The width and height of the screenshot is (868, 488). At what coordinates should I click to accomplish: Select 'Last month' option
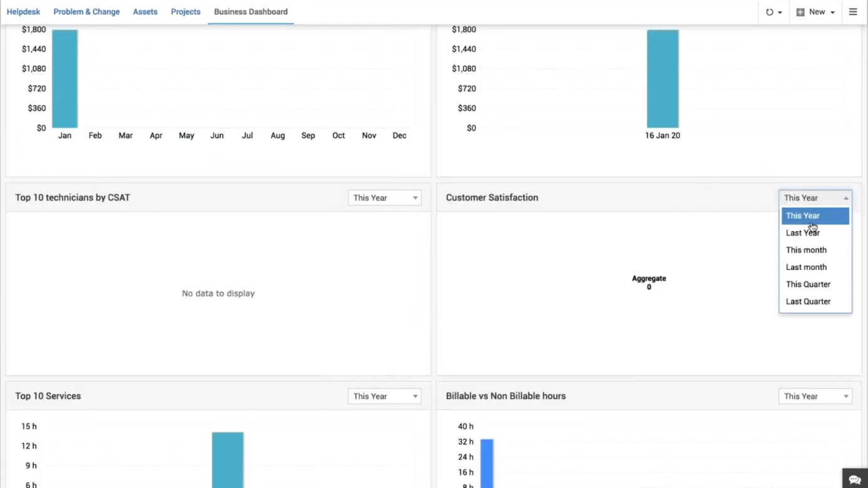tap(806, 267)
